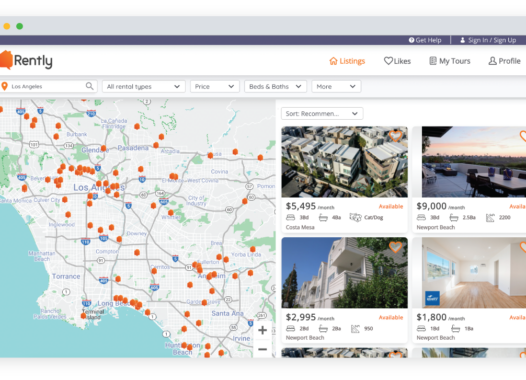Click the bath icon on the $1,800 listing
This screenshot has width=526, height=380.
click(x=456, y=329)
